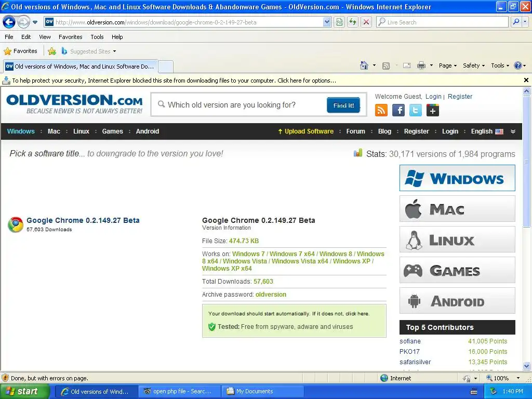Image resolution: width=532 pixels, height=399 pixels.
Task: Click the Compatibility View icon in address bar
Action: [339, 22]
